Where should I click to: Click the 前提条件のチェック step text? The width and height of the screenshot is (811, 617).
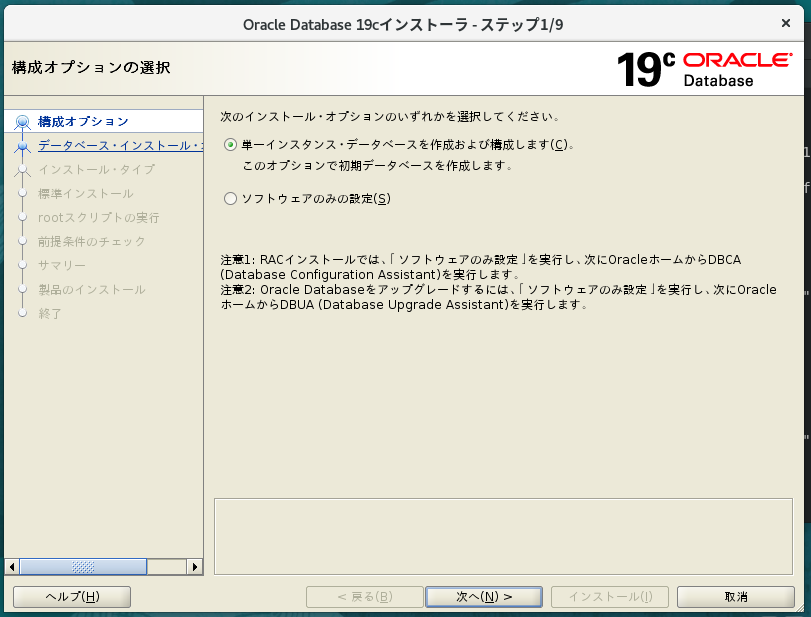[92, 242]
